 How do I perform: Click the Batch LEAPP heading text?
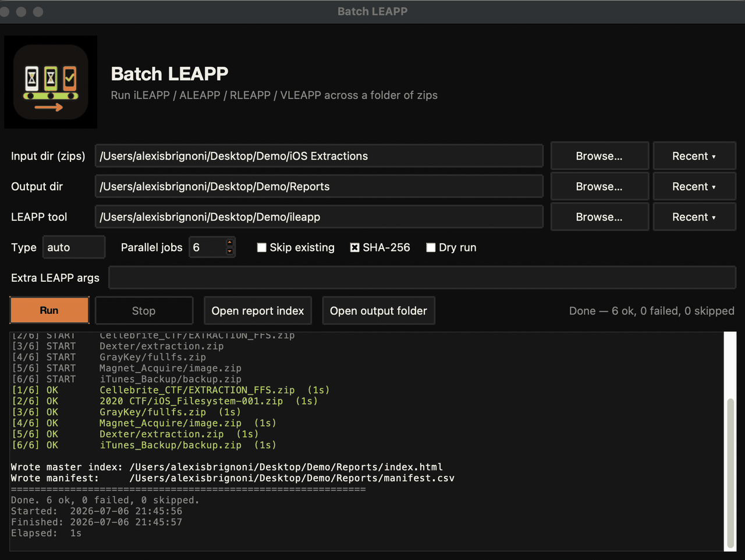click(169, 74)
